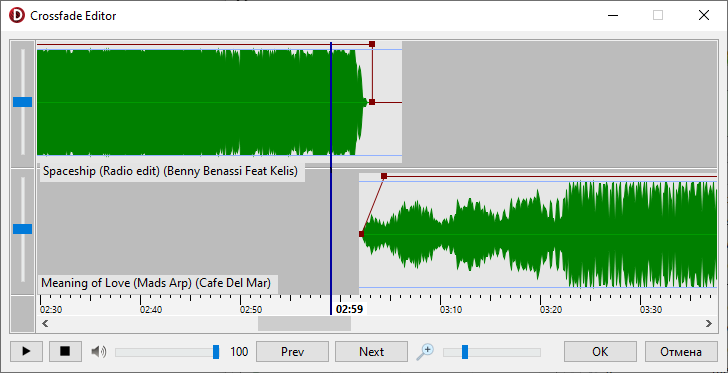Click the horizontal scrollbar right arrow
Image resolution: width=728 pixels, height=373 pixels.
tap(709, 323)
